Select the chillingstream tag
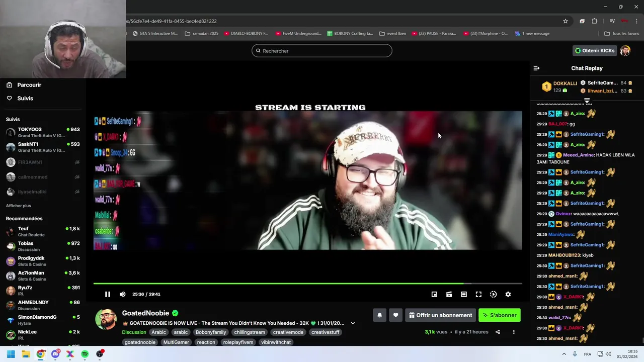The image size is (644, 362). click(x=249, y=332)
